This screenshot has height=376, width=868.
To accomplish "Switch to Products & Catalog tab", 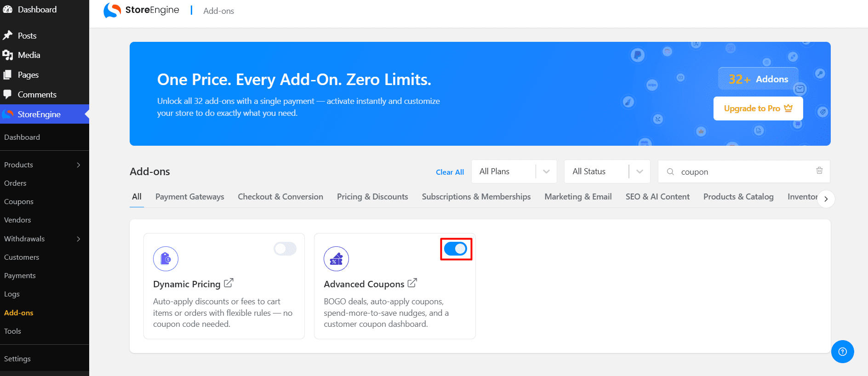I will [738, 197].
